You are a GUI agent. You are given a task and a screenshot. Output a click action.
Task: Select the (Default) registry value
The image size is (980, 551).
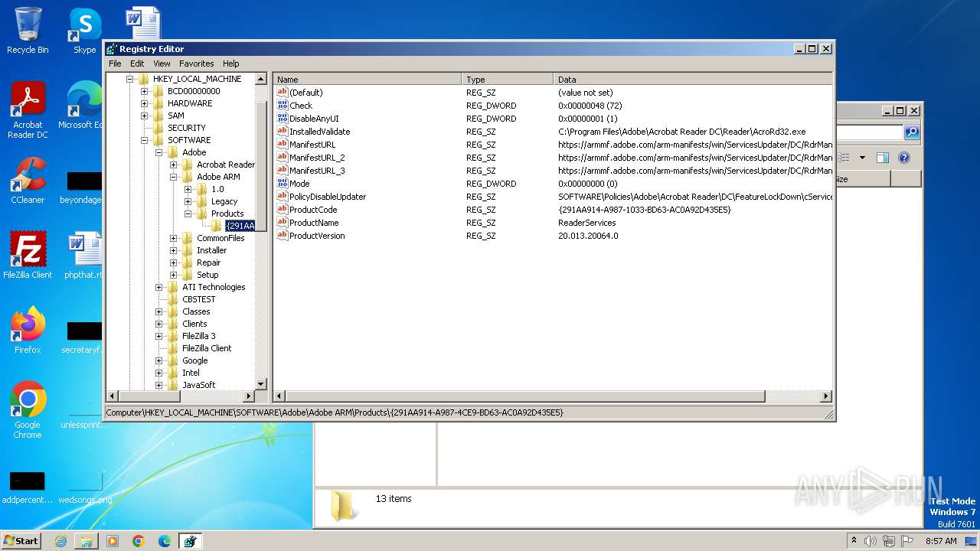coord(305,93)
